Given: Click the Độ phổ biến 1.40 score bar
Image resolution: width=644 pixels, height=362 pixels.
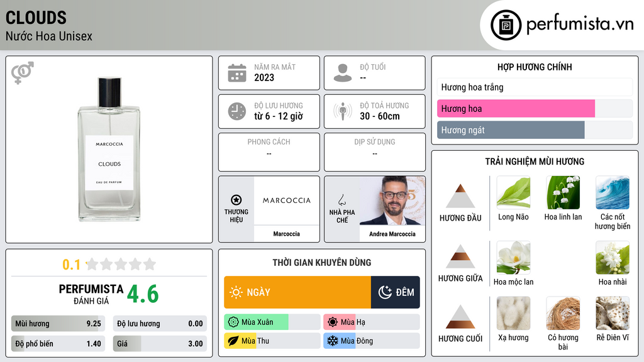Looking at the screenshot, I should click(x=58, y=344).
